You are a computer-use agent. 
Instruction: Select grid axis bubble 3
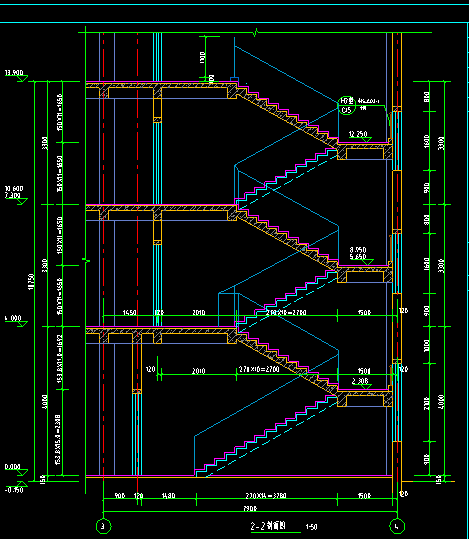(103, 526)
